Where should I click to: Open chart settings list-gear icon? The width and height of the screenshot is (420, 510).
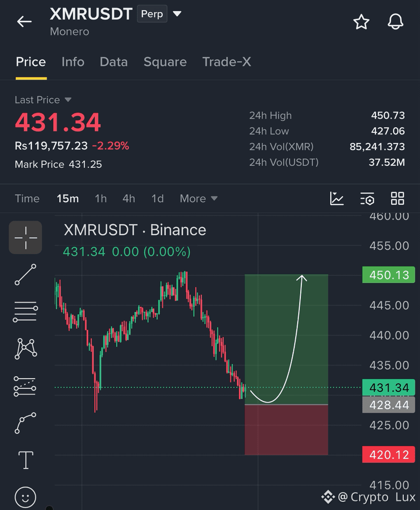367,198
